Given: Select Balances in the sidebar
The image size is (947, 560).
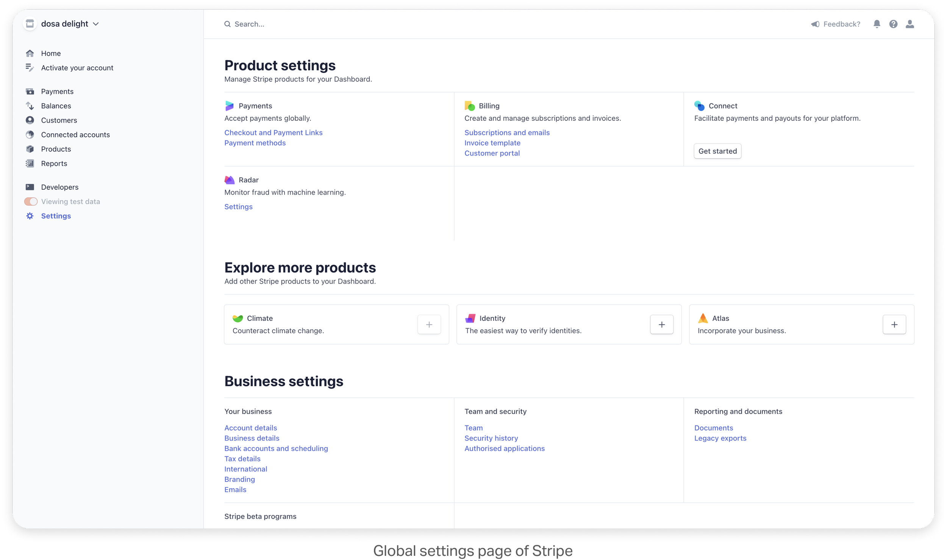Looking at the screenshot, I should click(56, 106).
